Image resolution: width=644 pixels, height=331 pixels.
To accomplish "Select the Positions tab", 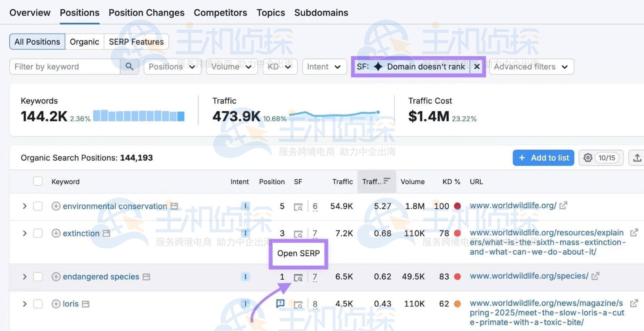I will [x=79, y=13].
